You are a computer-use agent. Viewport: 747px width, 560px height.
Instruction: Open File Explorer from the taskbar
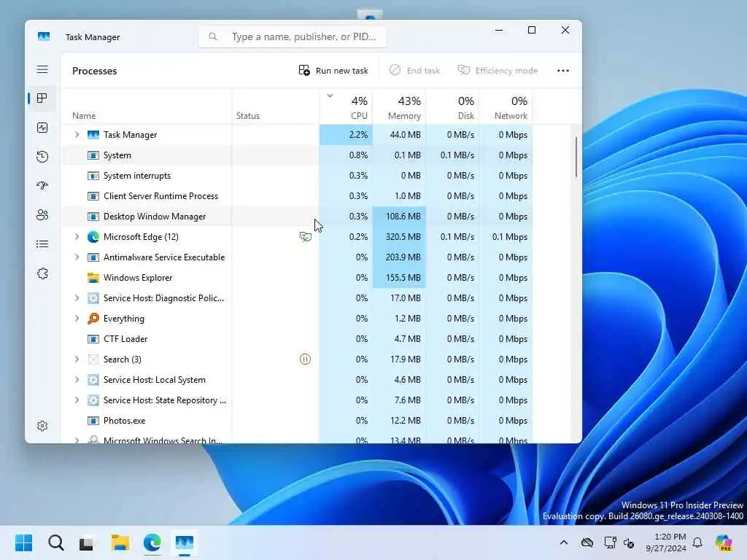coord(120,542)
